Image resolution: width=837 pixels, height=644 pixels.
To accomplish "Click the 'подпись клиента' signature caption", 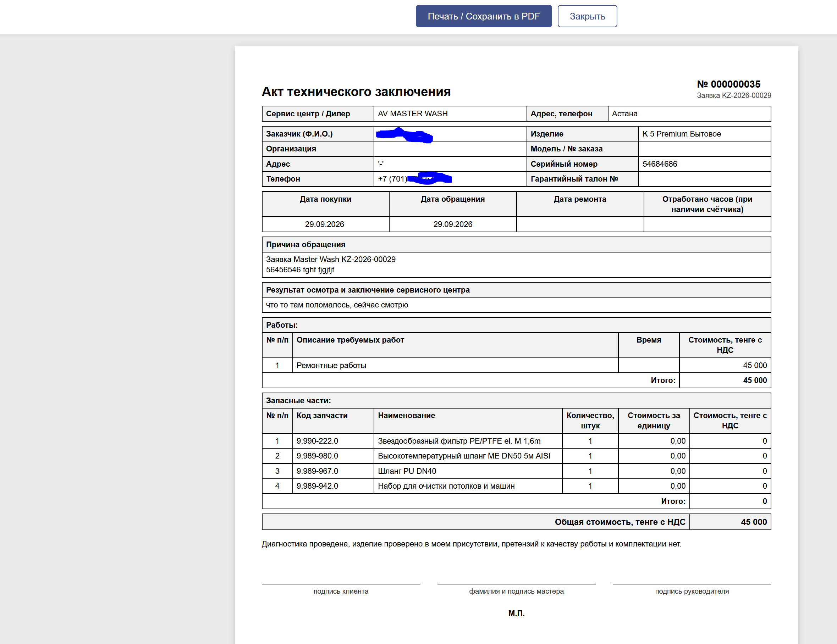I will (341, 591).
